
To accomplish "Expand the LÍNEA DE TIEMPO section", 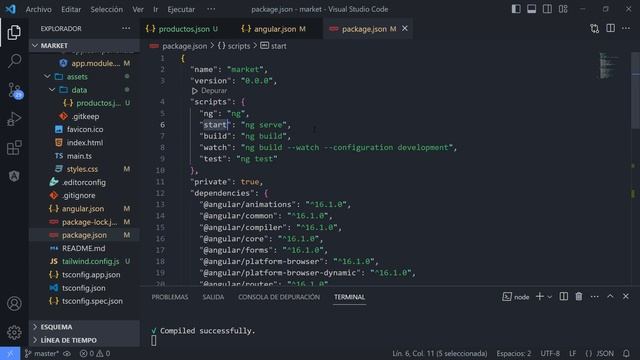I will pyautogui.click(x=84, y=340).
